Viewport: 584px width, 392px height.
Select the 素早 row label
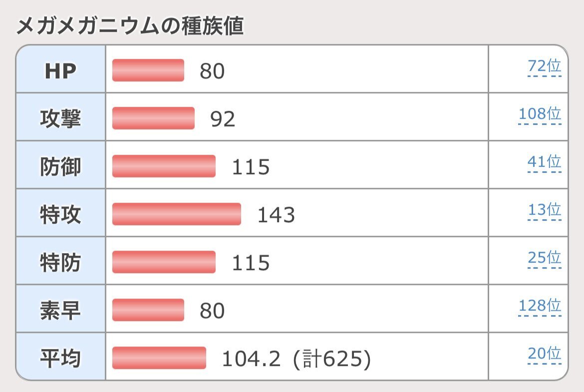click(x=60, y=311)
